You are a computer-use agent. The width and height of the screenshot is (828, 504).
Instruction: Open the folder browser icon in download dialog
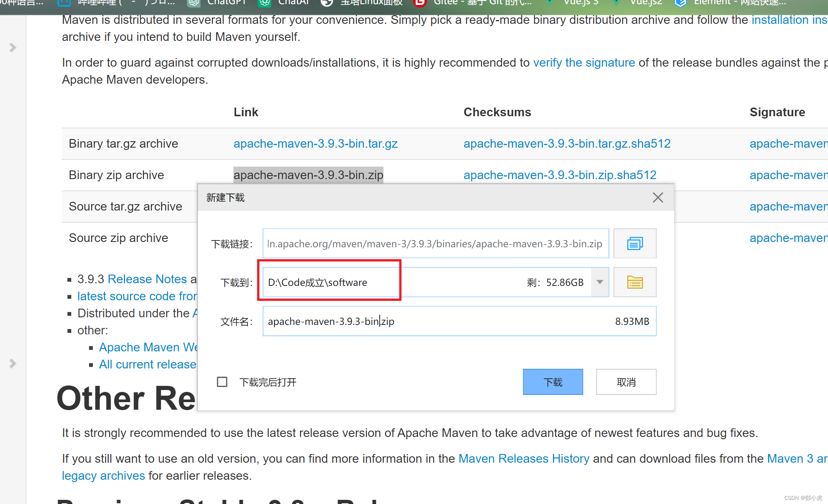[635, 282]
